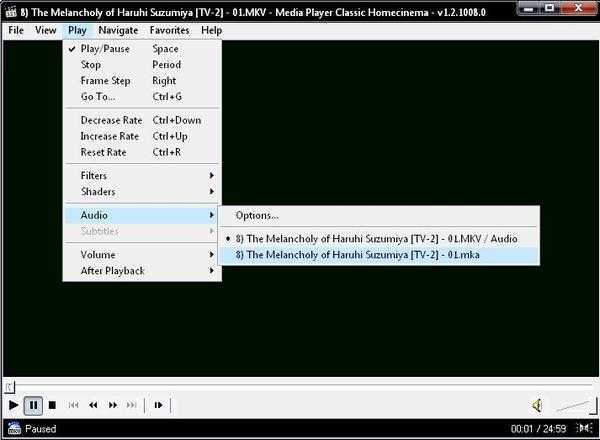Click the status bar icon beside Paused
This screenshot has height=440, width=600.
click(x=14, y=429)
